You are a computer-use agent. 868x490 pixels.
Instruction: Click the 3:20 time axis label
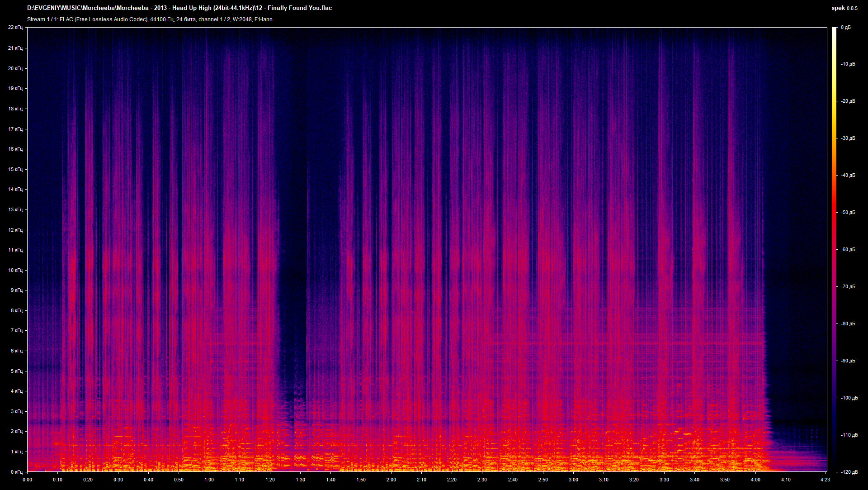(x=634, y=480)
